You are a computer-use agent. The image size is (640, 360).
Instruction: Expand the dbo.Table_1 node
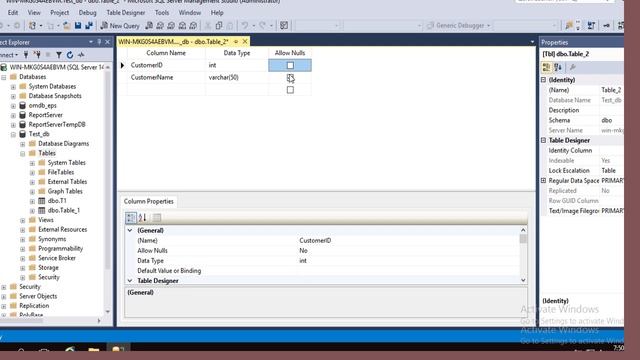pyautogui.click(x=32, y=211)
